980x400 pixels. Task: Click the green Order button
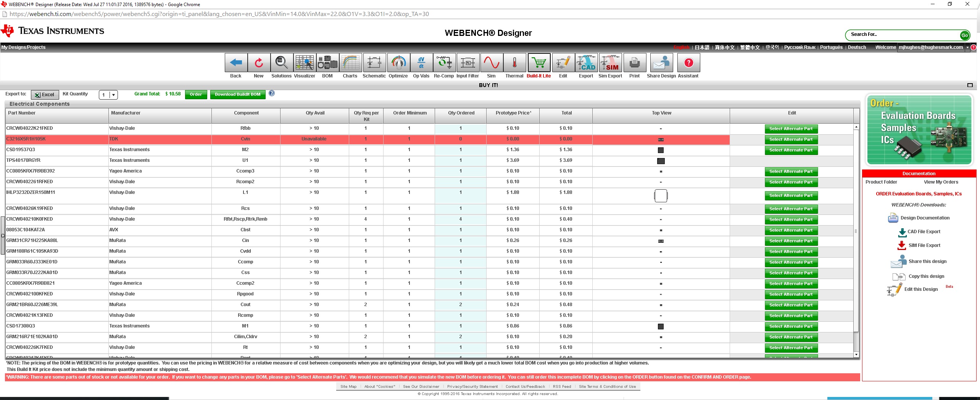pyautogui.click(x=196, y=94)
